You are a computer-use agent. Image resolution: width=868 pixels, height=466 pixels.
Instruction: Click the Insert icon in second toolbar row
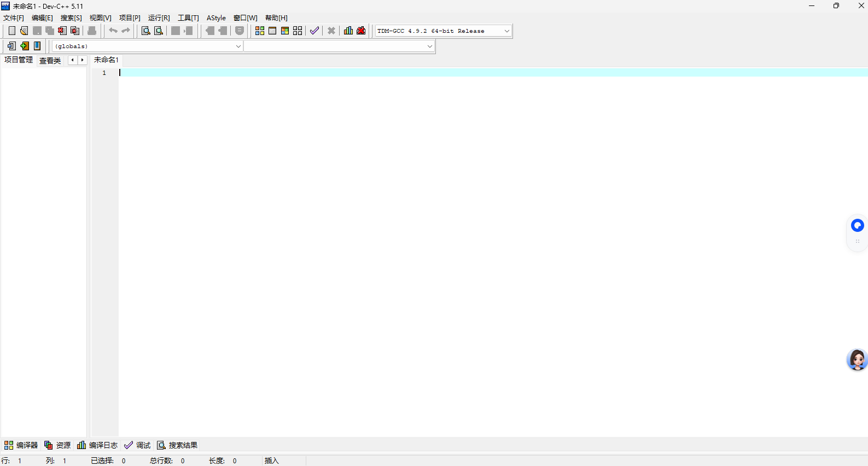point(11,46)
